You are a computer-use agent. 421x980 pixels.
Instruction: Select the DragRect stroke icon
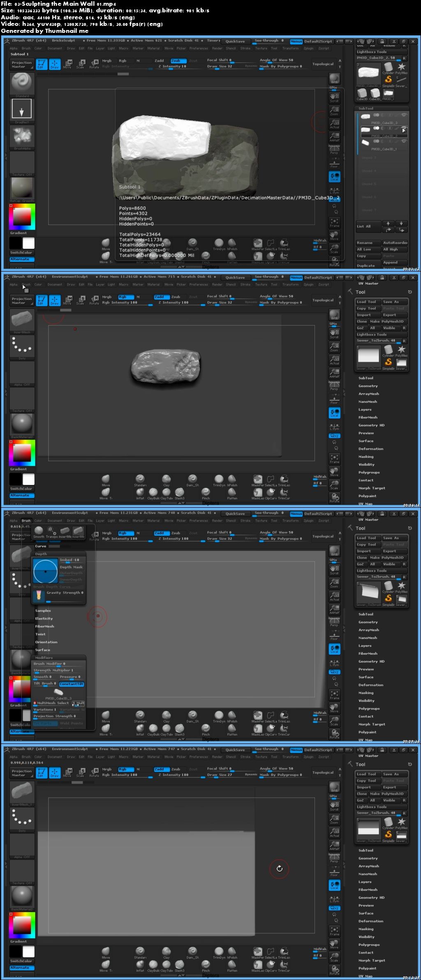click(x=21, y=110)
